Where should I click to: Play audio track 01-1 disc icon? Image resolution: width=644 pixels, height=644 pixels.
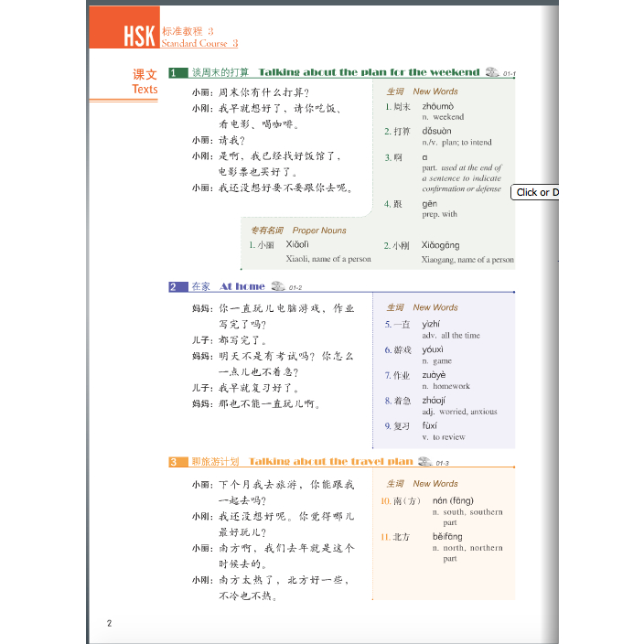(492, 72)
